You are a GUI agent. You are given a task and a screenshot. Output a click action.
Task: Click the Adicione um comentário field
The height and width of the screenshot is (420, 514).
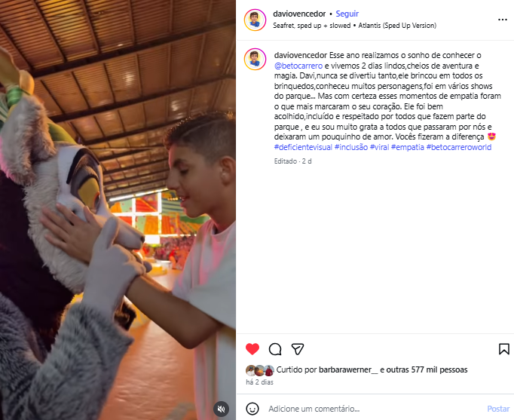pyautogui.click(x=374, y=409)
